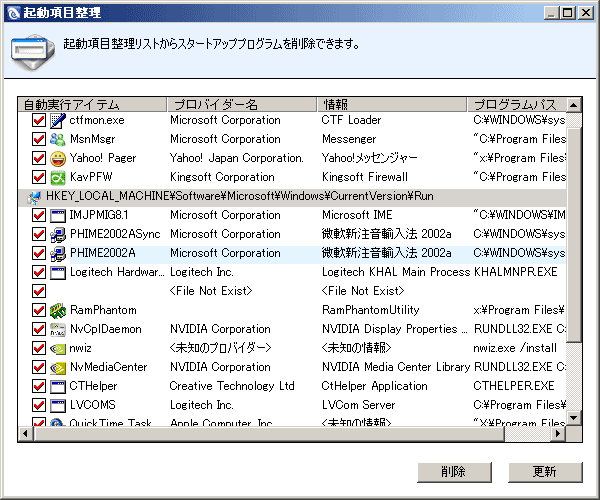
Task: Click the nwiz NVIDIA icon
Action: click(58, 349)
